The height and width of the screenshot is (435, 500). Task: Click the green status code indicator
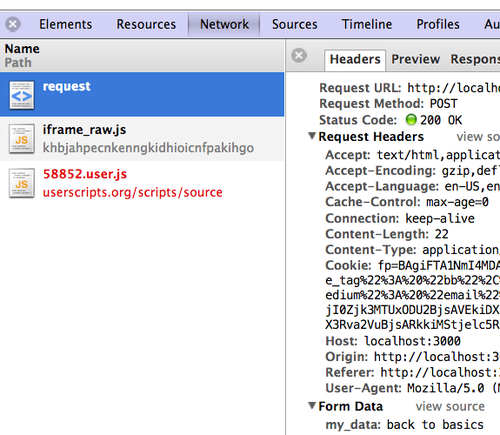411,120
